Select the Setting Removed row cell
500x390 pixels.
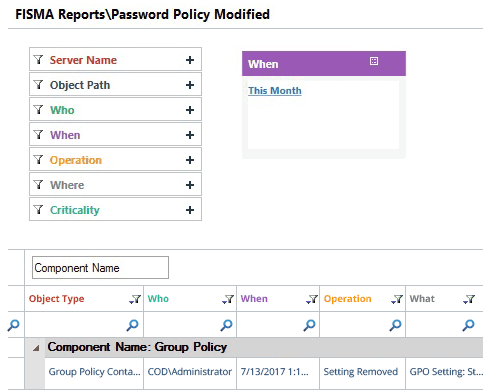tap(362, 372)
